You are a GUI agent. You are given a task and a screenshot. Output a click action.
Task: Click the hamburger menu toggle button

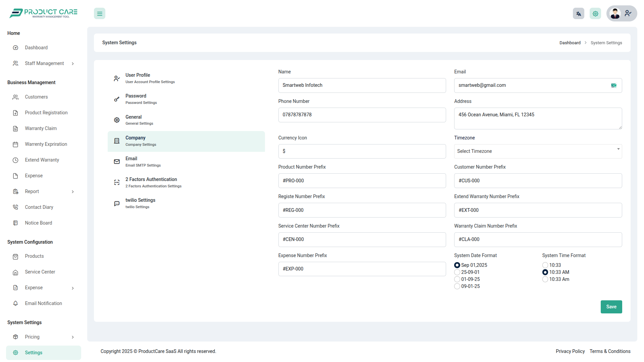[x=99, y=13]
